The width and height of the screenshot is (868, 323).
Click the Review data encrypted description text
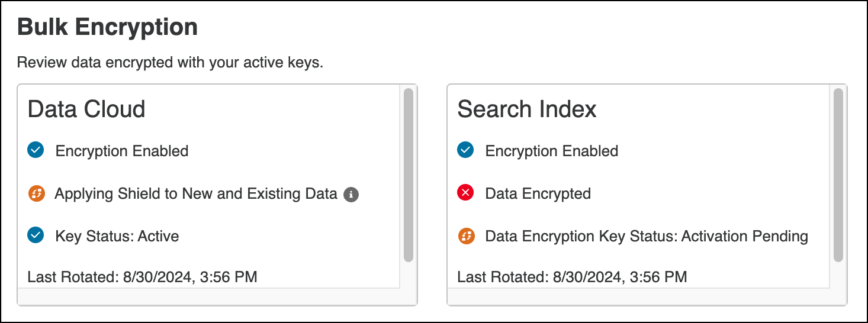click(x=170, y=63)
